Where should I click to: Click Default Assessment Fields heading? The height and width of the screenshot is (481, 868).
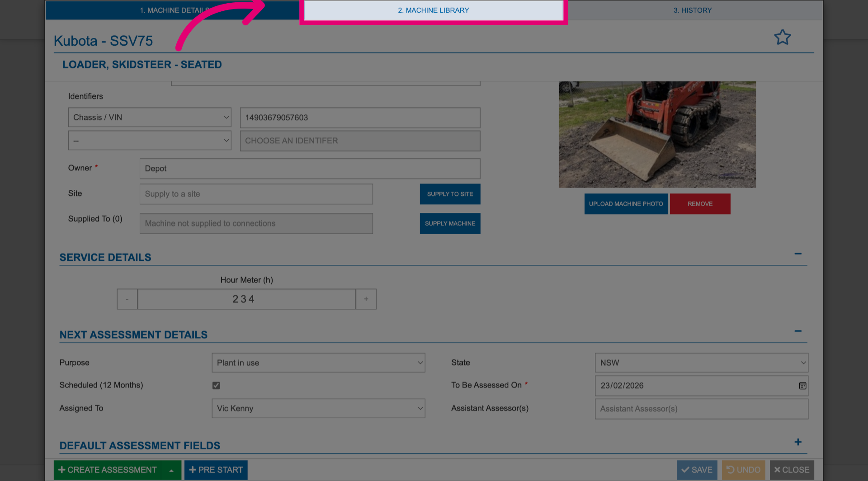pyautogui.click(x=140, y=446)
